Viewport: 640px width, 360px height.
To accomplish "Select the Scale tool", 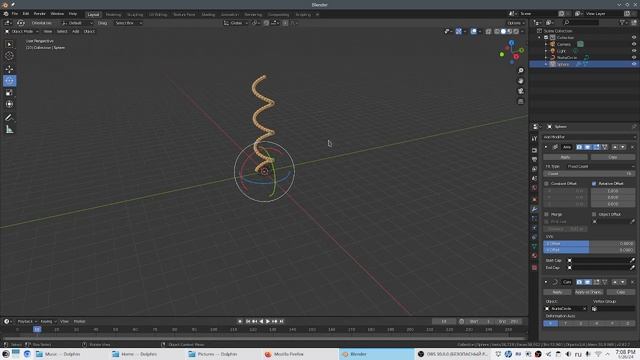I will point(9,93).
